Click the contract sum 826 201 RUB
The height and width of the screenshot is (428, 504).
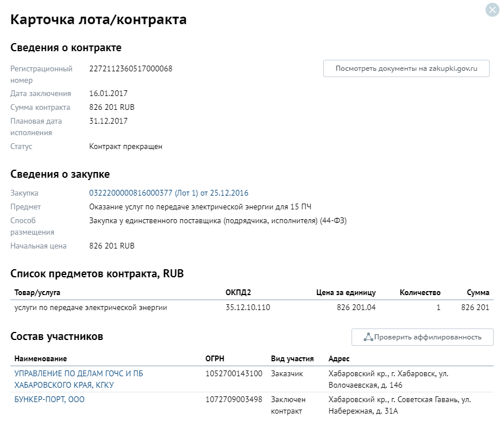113,107
